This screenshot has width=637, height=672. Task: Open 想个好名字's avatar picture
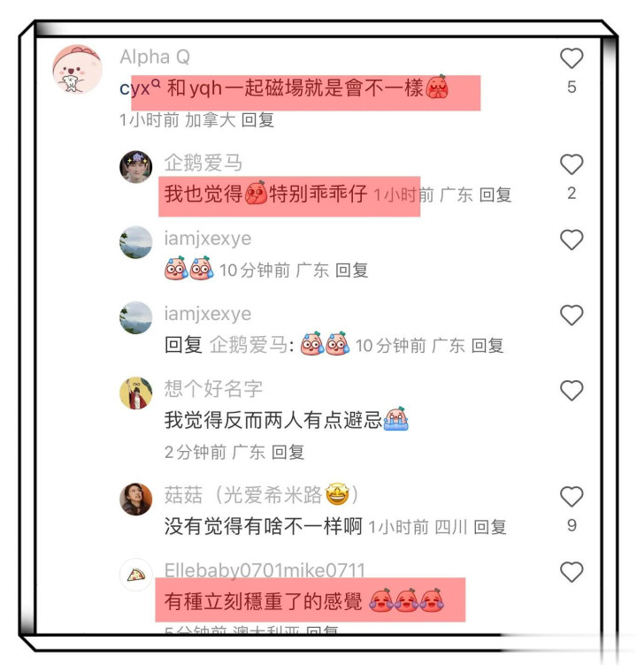pyautogui.click(x=135, y=393)
